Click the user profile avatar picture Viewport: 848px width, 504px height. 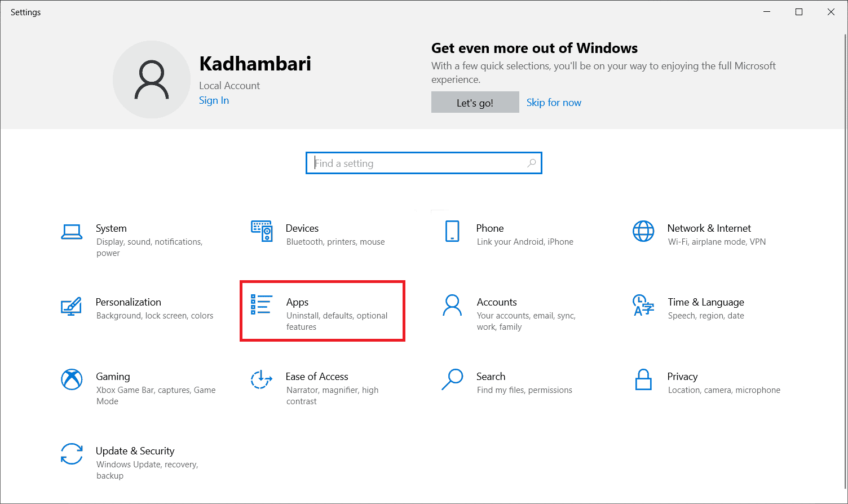[x=152, y=79]
